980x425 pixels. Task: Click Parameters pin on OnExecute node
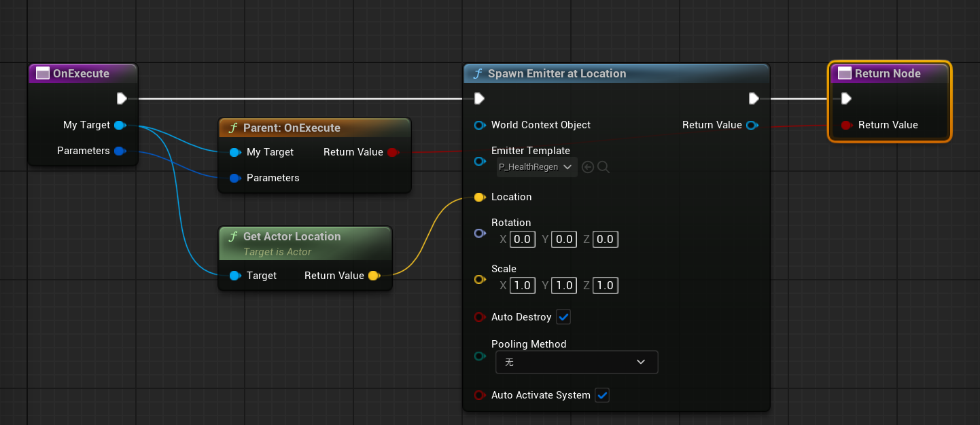click(120, 151)
